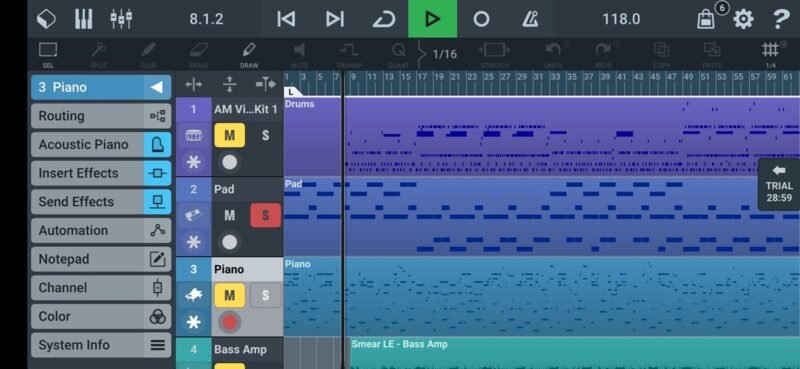Arm record on drum track 1
This screenshot has height=369, width=800.
click(x=230, y=162)
